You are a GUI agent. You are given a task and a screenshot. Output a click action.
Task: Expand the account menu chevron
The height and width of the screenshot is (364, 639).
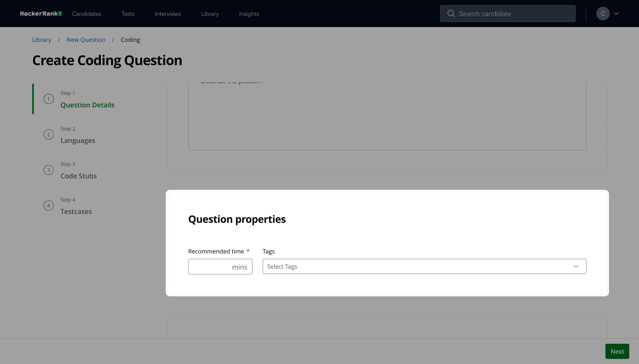tap(616, 14)
